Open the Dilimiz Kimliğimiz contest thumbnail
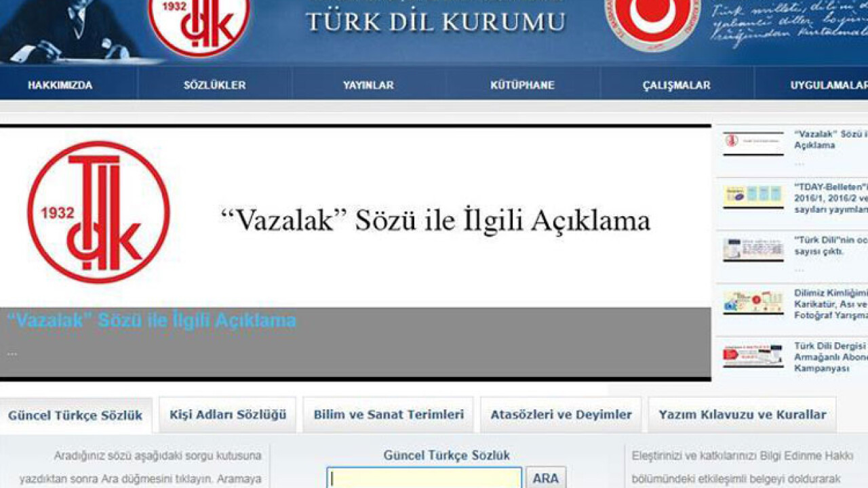The image size is (868, 488). click(753, 302)
